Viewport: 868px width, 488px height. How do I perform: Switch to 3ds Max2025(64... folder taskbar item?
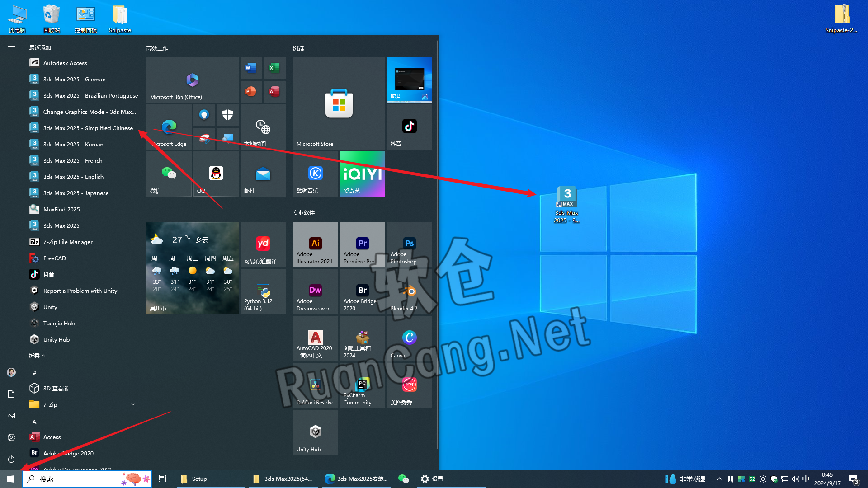tap(283, 479)
